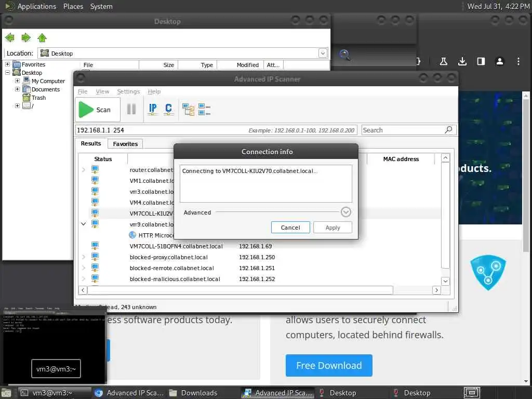Image resolution: width=532 pixels, height=399 pixels.
Task: Go forward in Desktop file manager
Action: [26, 37]
